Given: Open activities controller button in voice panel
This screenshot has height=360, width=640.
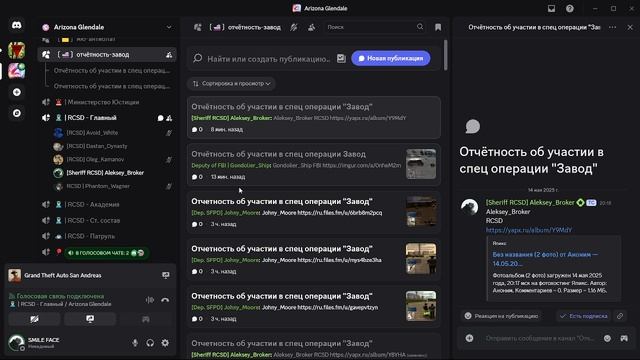Looking at the screenshot, I should pyautogui.click(x=146, y=319).
